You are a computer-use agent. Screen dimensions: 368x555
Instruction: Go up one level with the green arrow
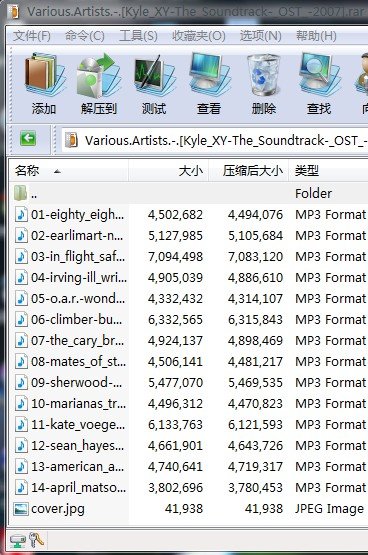(x=28, y=139)
